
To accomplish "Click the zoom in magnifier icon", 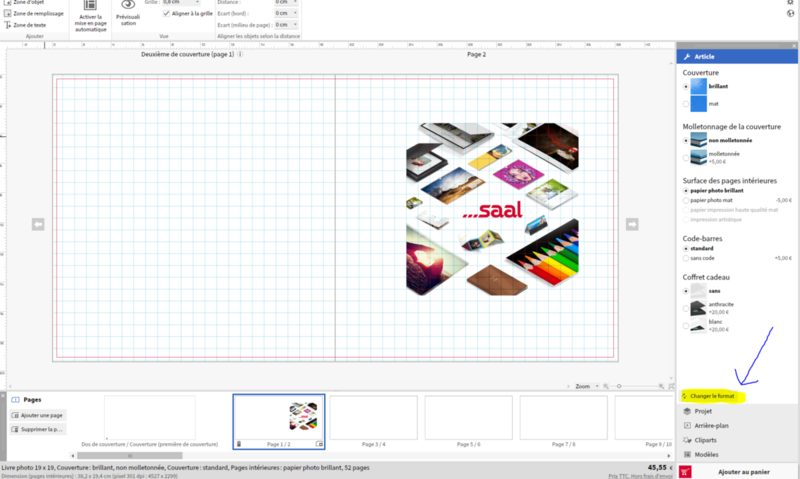I will (661, 386).
